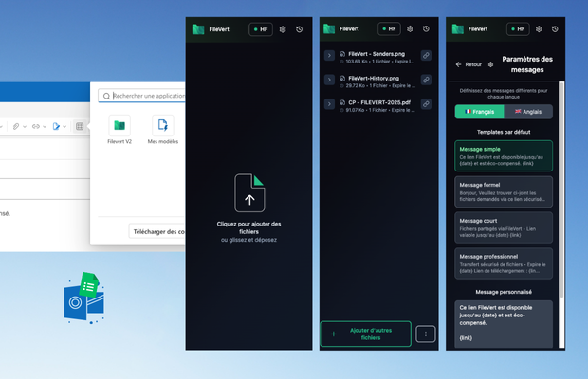Go back using the Retour button
Image resolution: width=588 pixels, height=379 pixels.
click(x=469, y=64)
